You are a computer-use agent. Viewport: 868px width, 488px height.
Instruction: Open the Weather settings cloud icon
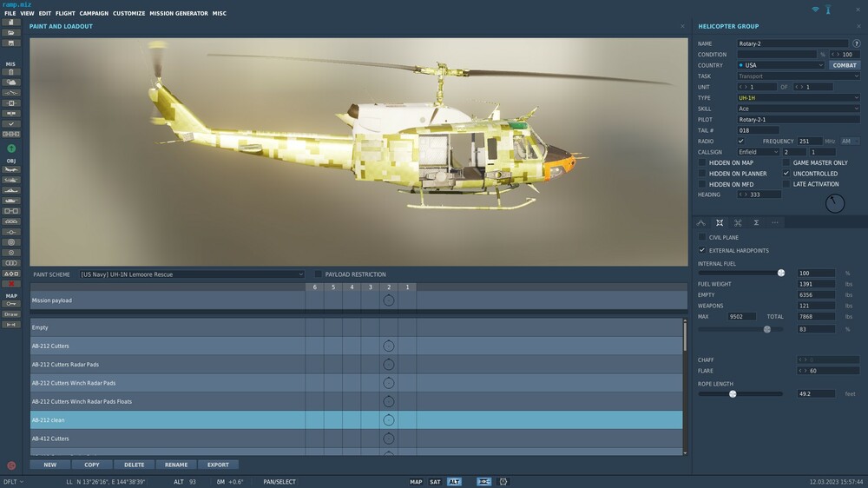click(11, 82)
